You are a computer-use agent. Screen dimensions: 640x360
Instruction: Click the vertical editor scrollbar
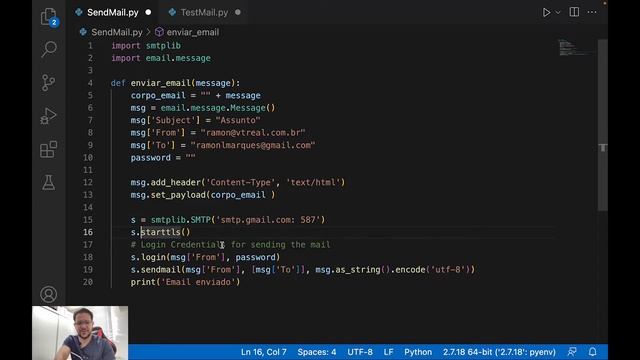click(x=603, y=125)
